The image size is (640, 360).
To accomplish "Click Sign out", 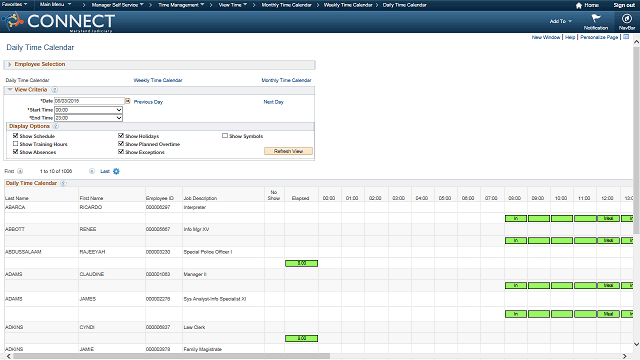I will coord(624,5).
